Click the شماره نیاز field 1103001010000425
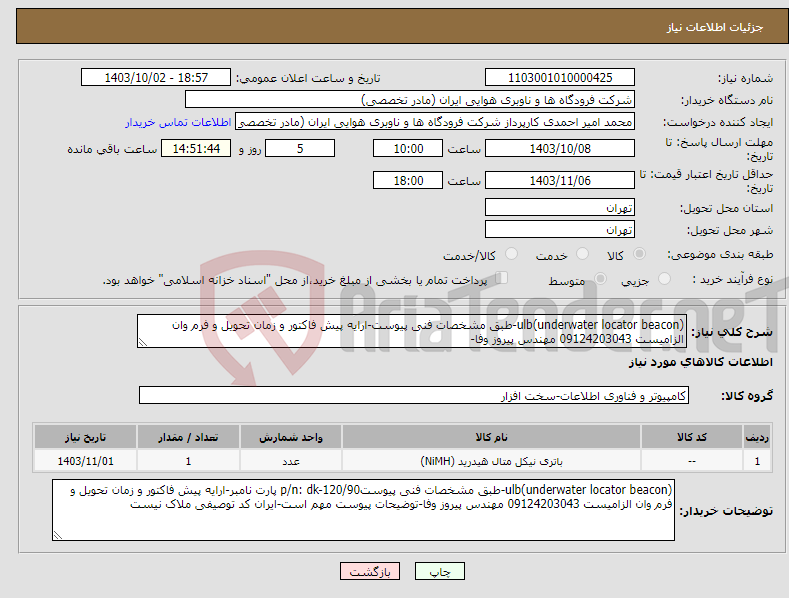The width and height of the screenshot is (789, 598). [x=560, y=78]
